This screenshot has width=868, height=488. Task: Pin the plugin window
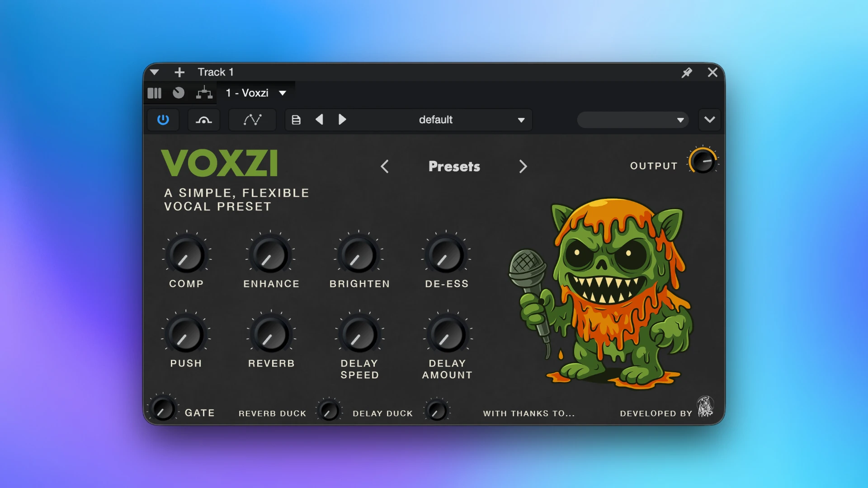pos(687,72)
